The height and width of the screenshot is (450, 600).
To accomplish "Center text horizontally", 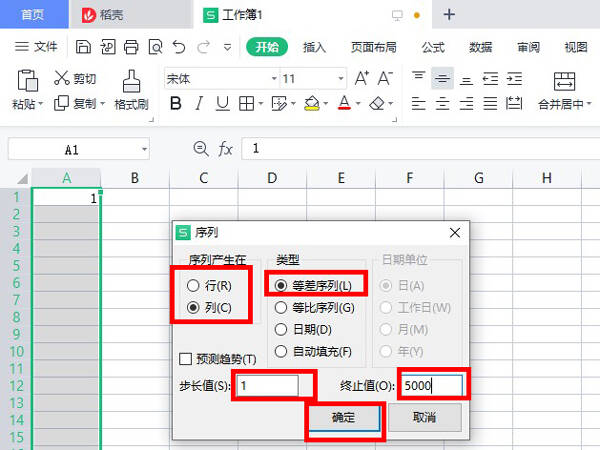I will (442, 103).
